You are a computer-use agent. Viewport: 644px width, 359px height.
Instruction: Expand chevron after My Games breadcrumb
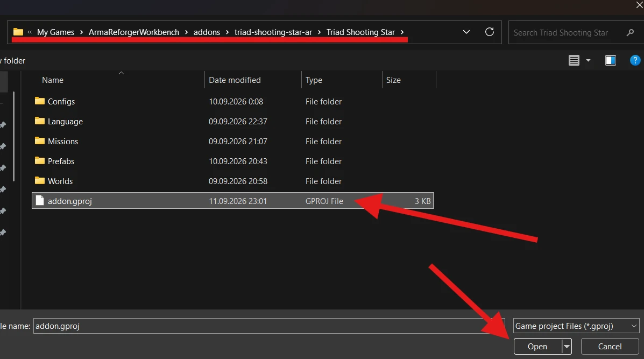(81, 32)
